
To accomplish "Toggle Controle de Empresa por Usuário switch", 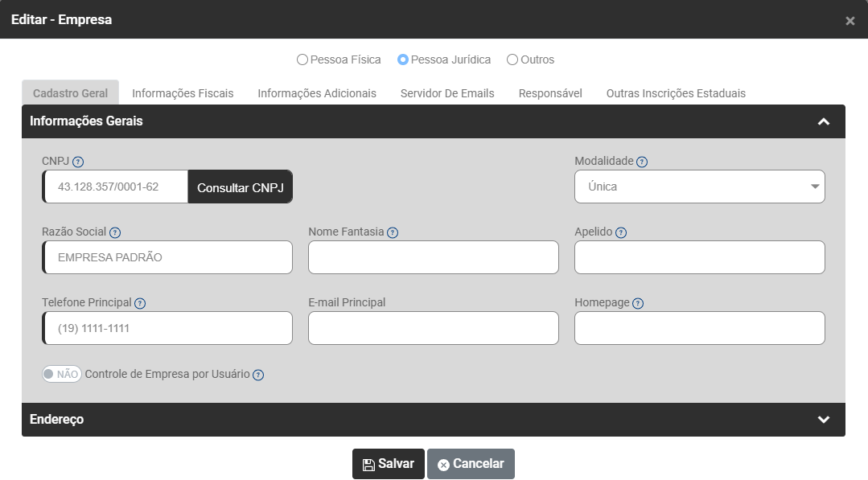I will [62, 374].
